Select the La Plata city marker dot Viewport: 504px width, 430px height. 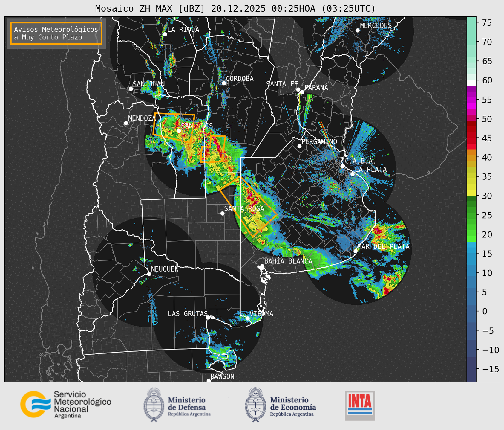pos(353,174)
